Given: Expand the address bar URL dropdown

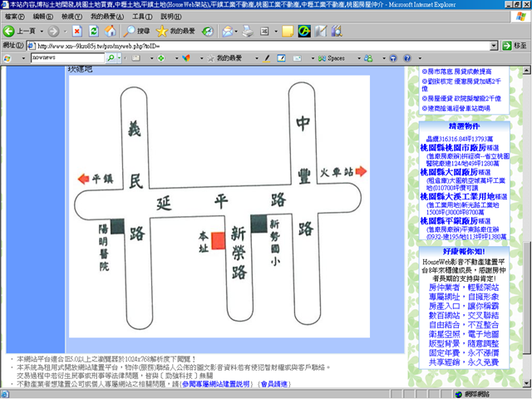Looking at the screenshot, I should (x=494, y=46).
